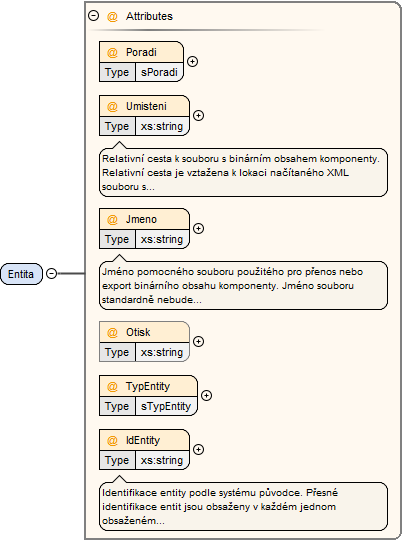Select the sPoradi type value
Image resolution: width=419 pixels, height=541 pixels.
pyautogui.click(x=159, y=72)
